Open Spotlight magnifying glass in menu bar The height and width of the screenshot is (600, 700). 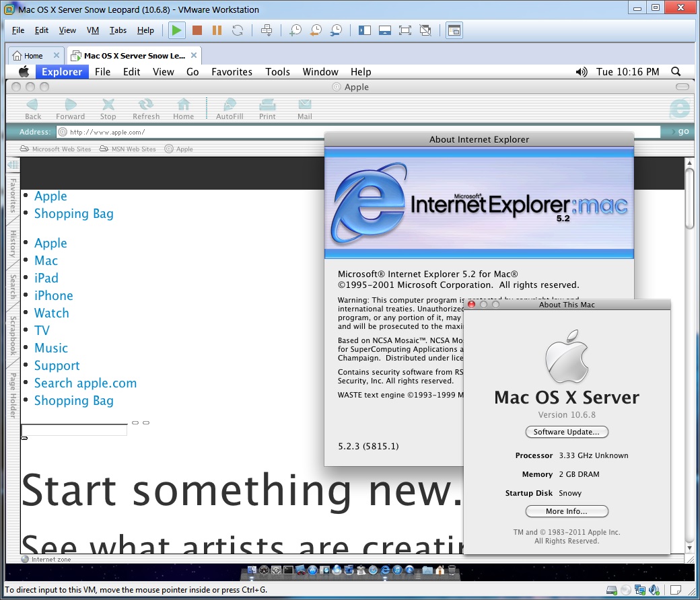coord(676,72)
